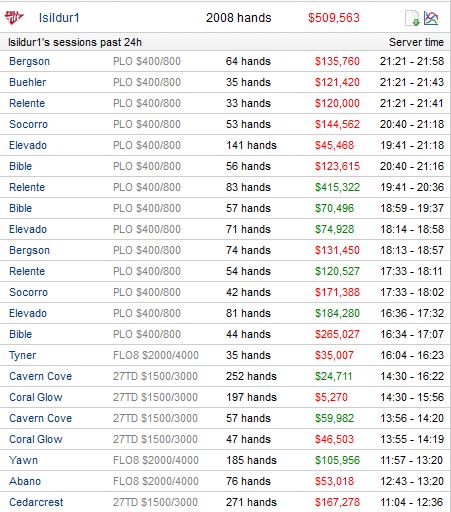Open the results graph chart icon
Screen dimensions: 451x512
[x=431, y=18]
